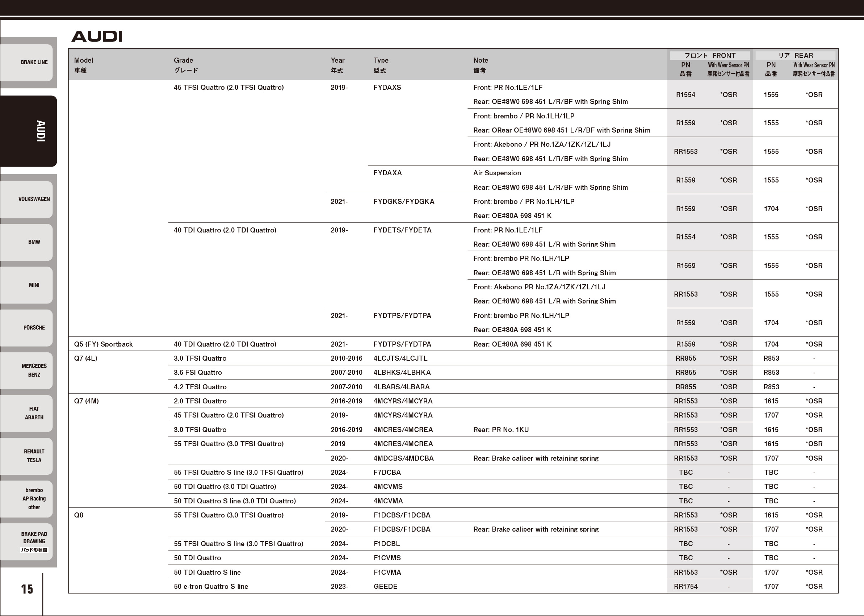Click the Q7 (4M) model label
Viewport: 864px width, 616px height.
86,401
